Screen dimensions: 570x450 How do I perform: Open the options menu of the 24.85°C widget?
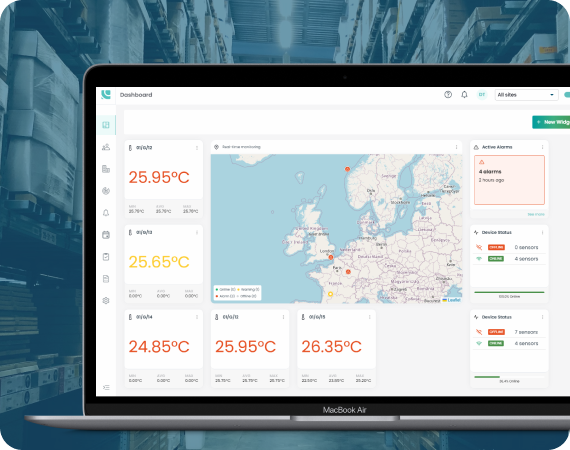point(197,317)
